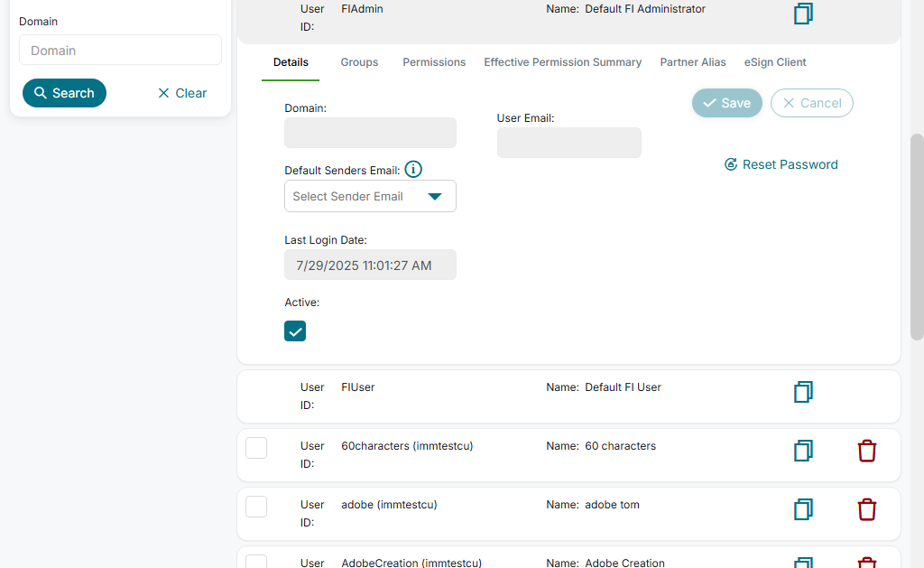Uncheck the Active checkbox
924x568 pixels.
tap(295, 331)
